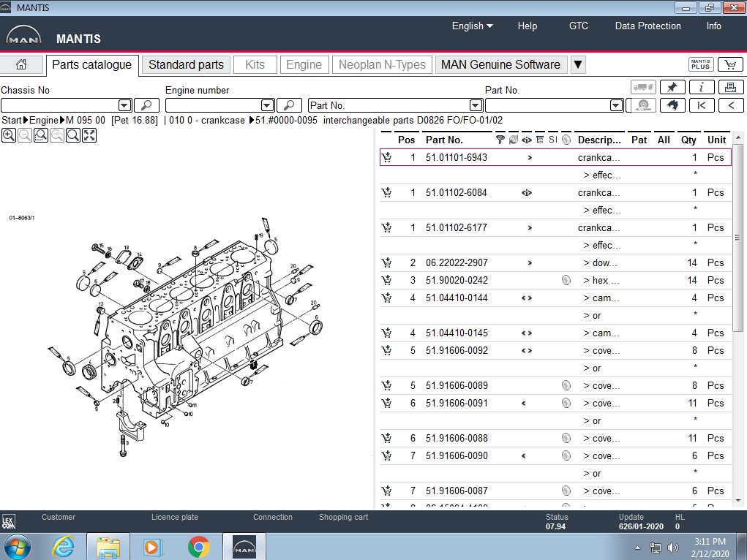
Task: Open the shopping cart icon at top right
Action: pyautogui.click(x=730, y=64)
